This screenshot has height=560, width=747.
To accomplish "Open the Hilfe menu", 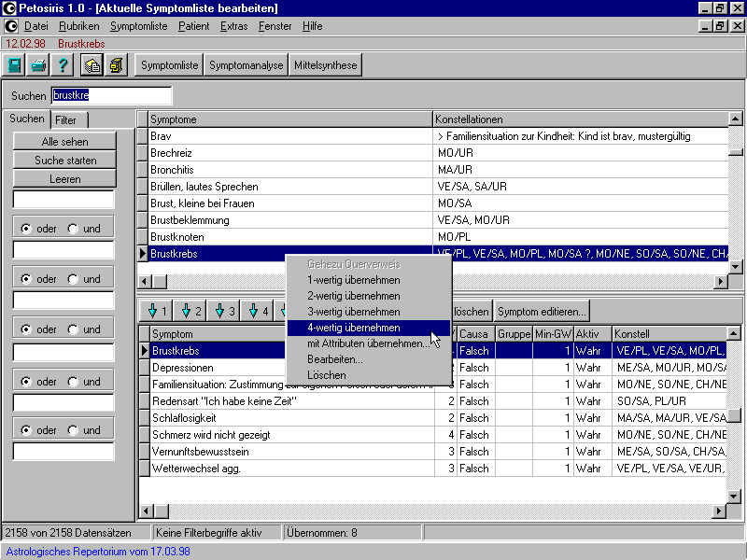I will (313, 26).
